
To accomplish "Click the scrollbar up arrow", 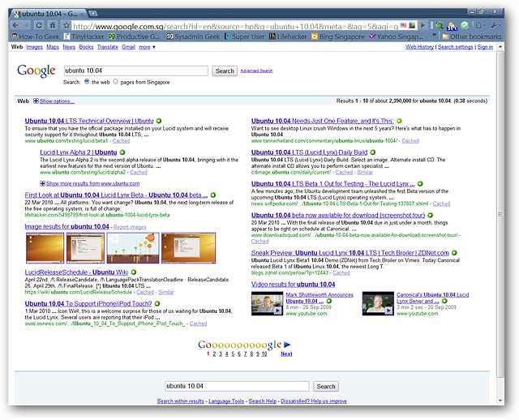I will coord(500,47).
